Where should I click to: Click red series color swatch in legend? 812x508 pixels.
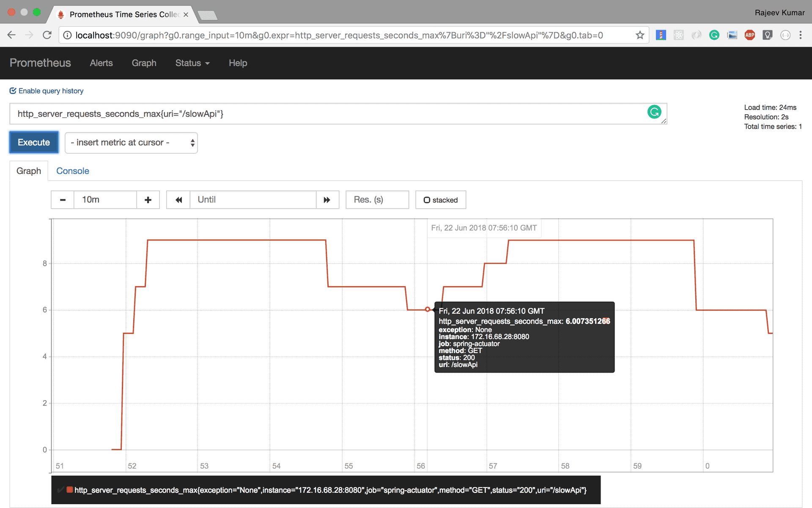(x=70, y=490)
